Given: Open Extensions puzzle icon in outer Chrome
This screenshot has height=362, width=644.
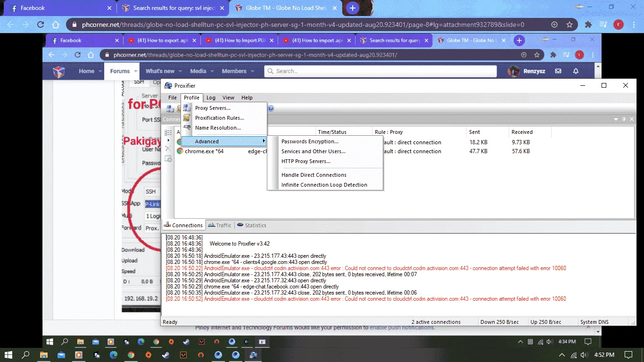Looking at the screenshot, I should click(x=588, y=25).
